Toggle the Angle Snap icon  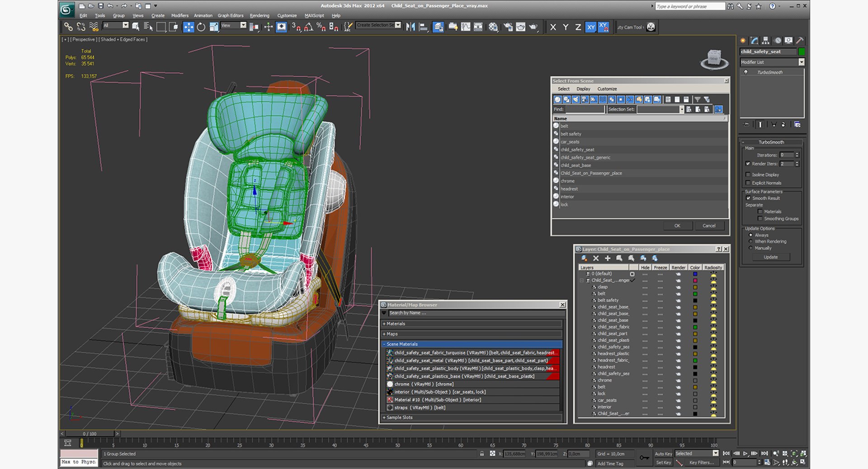tap(308, 27)
